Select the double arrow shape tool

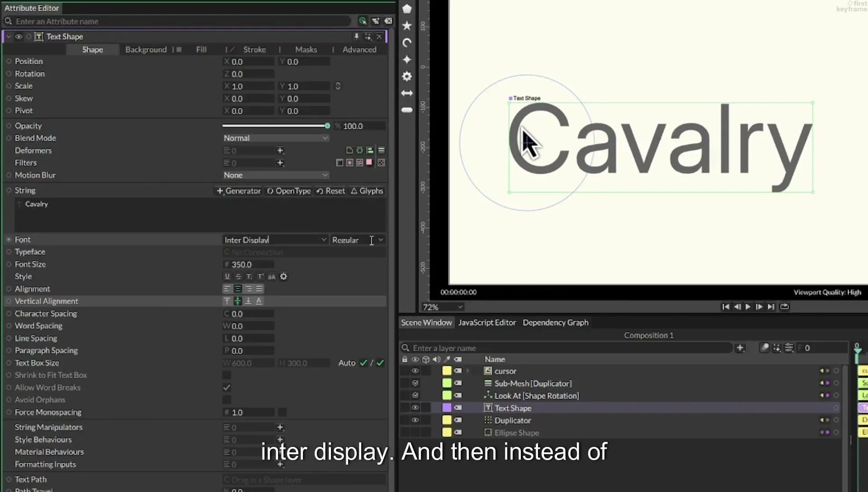pyautogui.click(x=407, y=93)
